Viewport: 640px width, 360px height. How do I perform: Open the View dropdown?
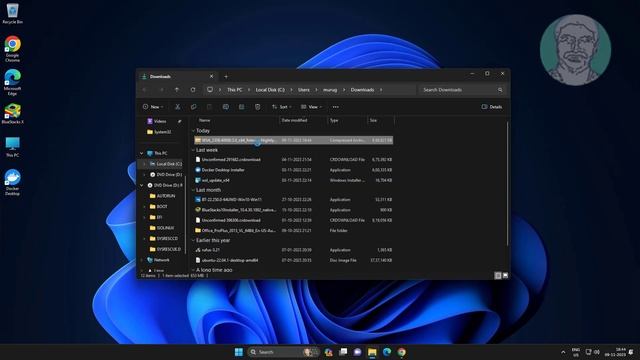pos(311,107)
